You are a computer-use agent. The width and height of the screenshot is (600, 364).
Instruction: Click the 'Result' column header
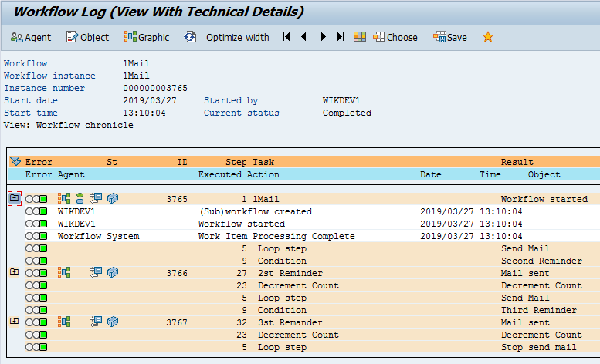coord(517,162)
